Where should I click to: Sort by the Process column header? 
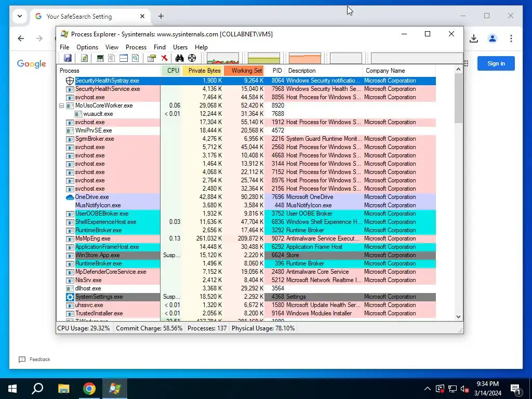click(108, 71)
